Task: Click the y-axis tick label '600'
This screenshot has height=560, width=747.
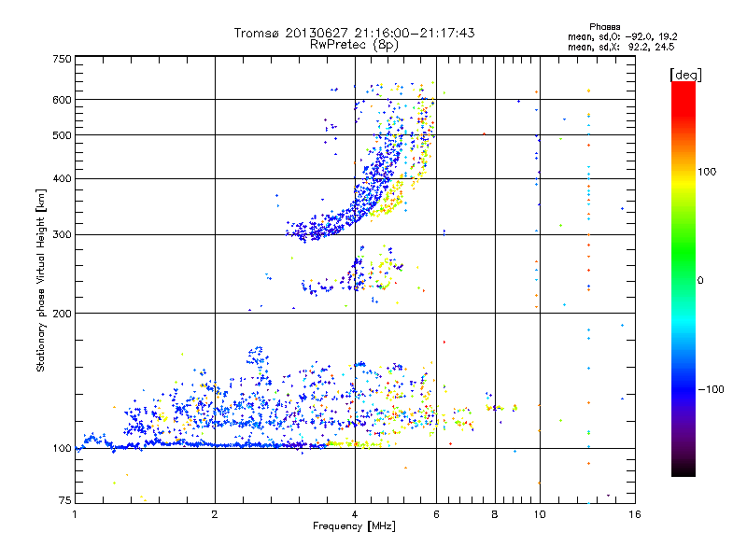Action: 62,100
